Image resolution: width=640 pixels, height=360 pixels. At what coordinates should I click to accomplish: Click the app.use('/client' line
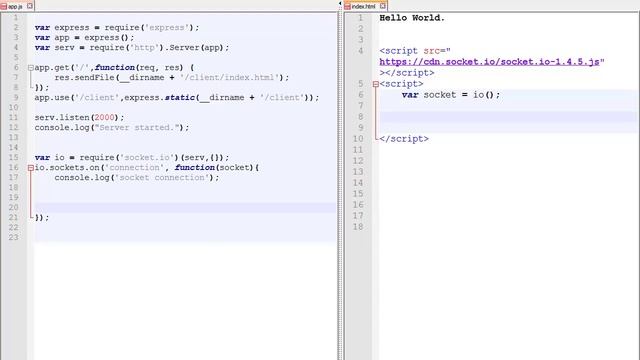pos(177,98)
